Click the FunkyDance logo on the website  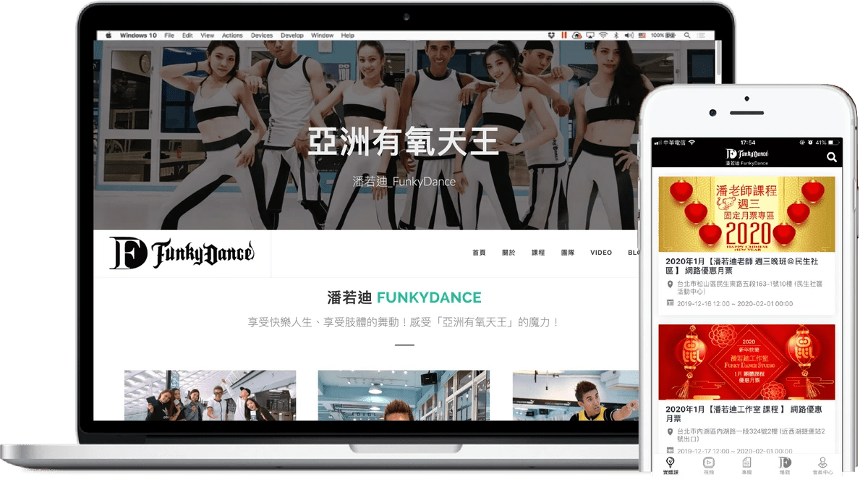182,253
